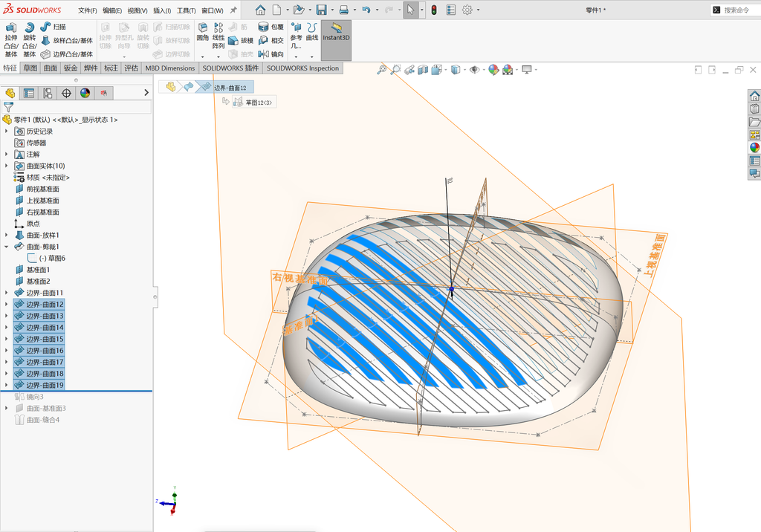Switch to the Sheet Metal (钣金) tab
761x532 pixels.
point(71,68)
